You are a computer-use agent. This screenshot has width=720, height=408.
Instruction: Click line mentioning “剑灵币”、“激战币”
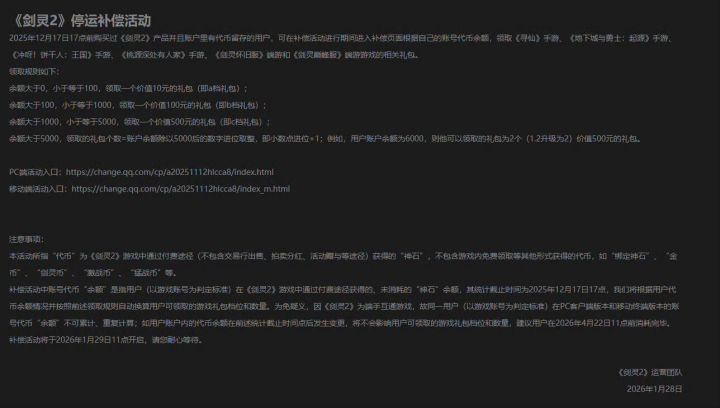click(x=93, y=273)
